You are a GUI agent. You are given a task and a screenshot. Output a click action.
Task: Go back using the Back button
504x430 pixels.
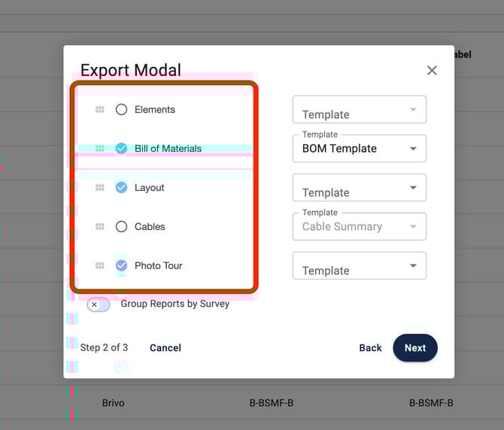tap(370, 348)
